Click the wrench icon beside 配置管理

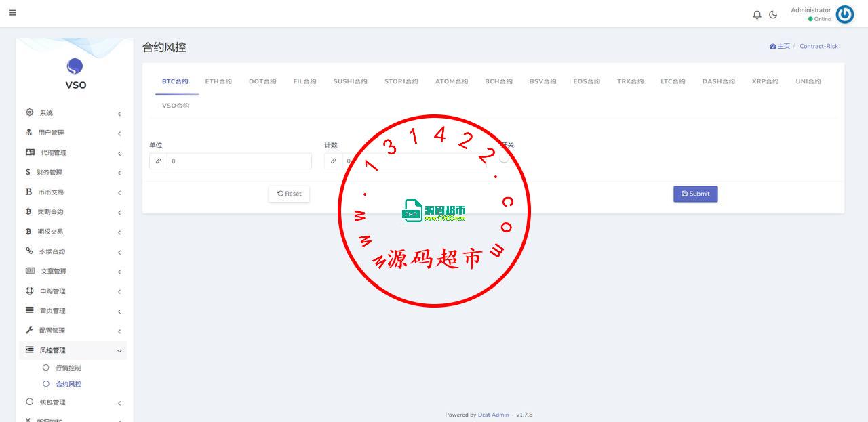coord(29,330)
